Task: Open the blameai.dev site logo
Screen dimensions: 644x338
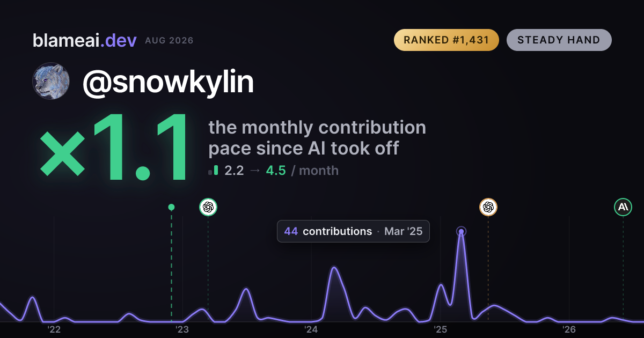Action: click(85, 40)
